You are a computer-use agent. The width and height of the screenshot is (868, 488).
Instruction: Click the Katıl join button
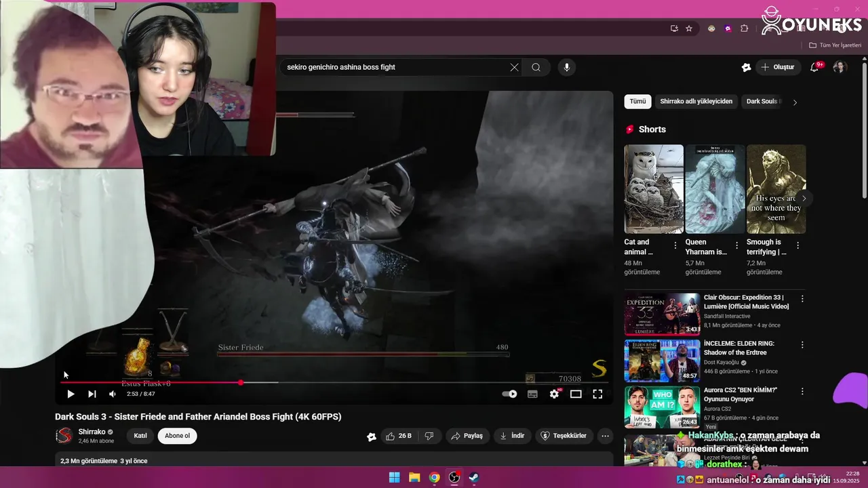(x=140, y=436)
